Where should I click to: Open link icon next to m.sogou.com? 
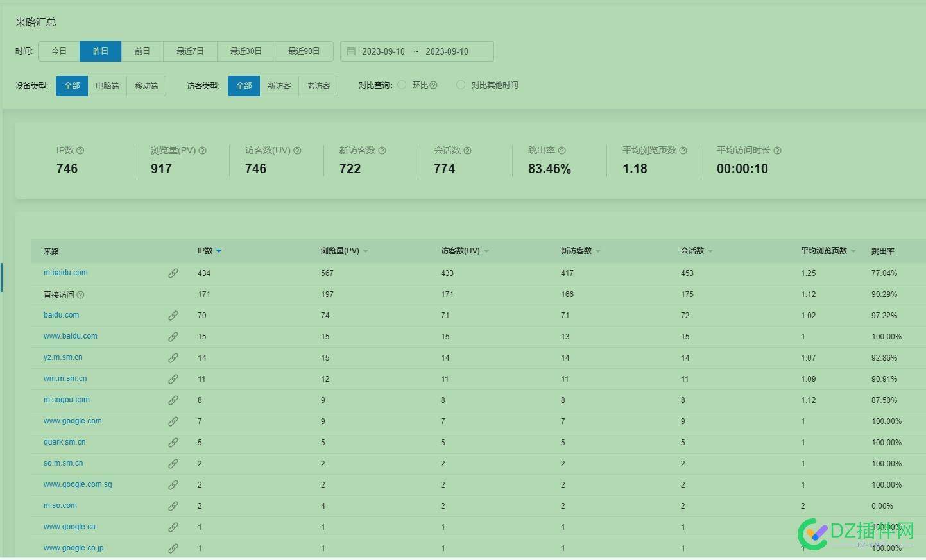pyautogui.click(x=173, y=400)
